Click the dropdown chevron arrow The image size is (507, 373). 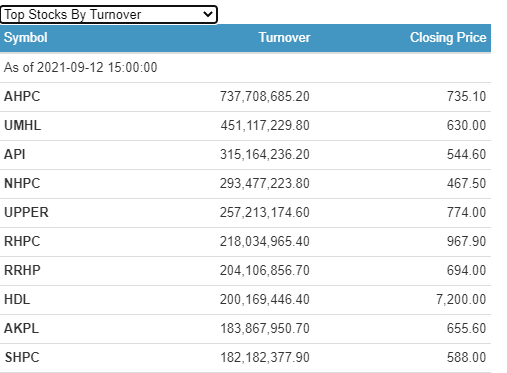point(208,14)
